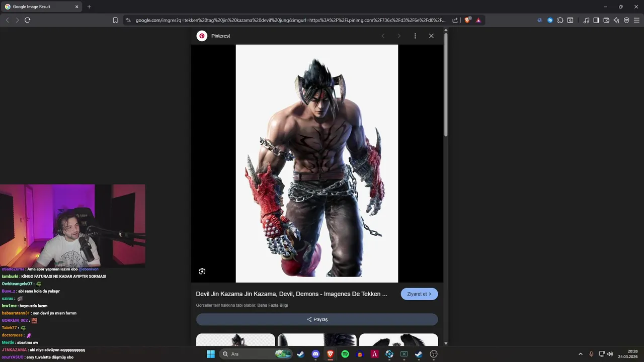Open the Leo AI sparkle icon

(616, 20)
